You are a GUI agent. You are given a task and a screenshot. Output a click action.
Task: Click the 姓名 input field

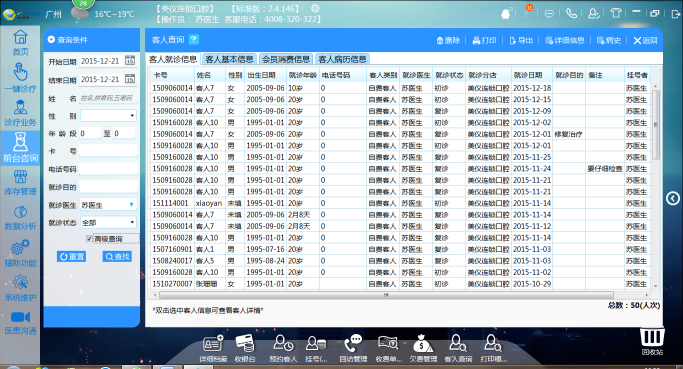(108, 98)
